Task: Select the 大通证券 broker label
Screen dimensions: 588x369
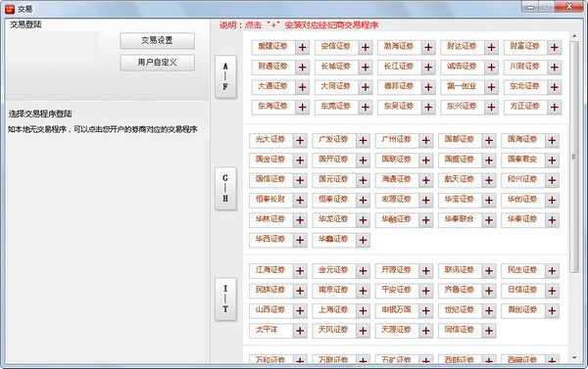Action: point(272,86)
